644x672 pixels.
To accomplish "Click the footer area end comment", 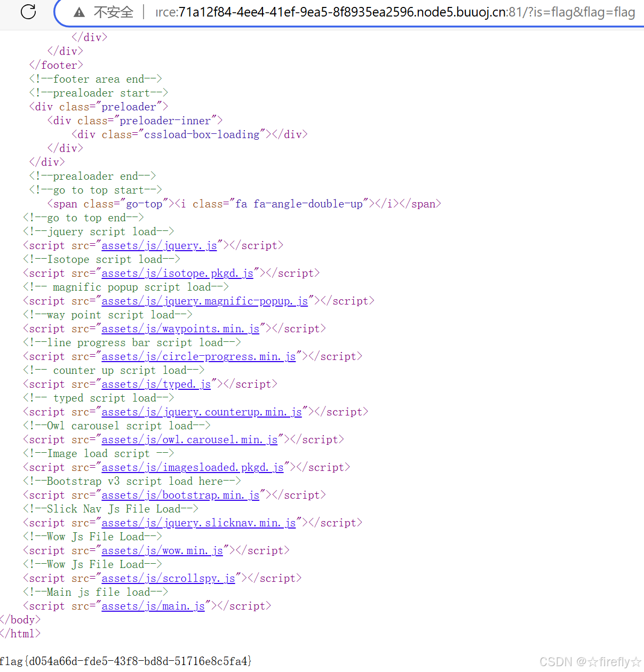I will (x=96, y=79).
